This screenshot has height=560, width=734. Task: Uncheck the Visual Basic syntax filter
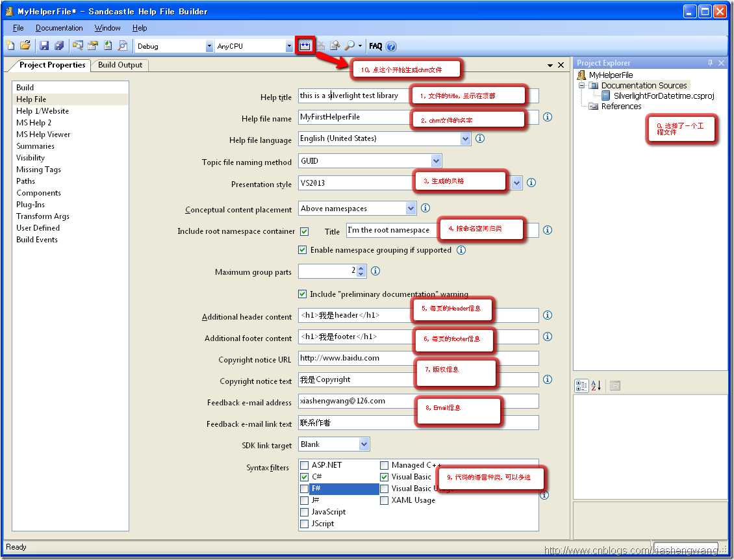(385, 477)
